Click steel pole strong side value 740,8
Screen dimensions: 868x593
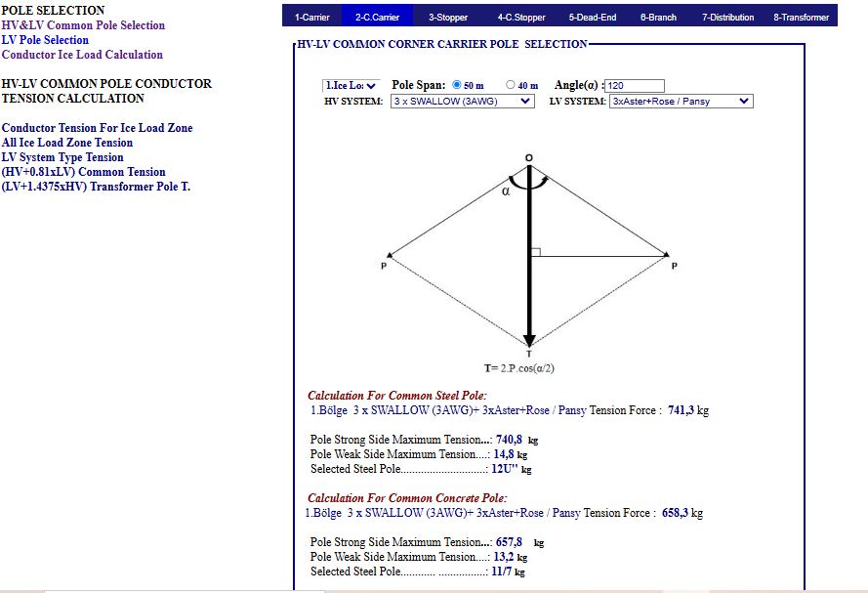point(509,440)
